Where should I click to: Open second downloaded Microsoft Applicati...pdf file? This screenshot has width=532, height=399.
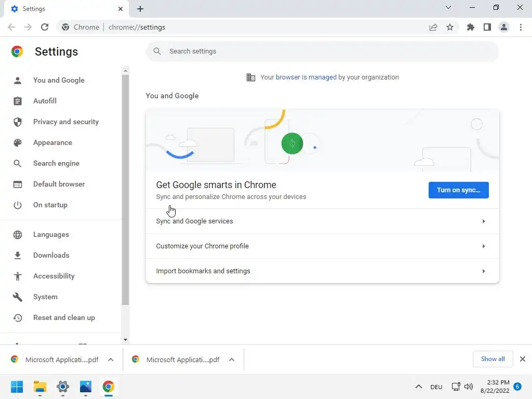click(x=176, y=360)
